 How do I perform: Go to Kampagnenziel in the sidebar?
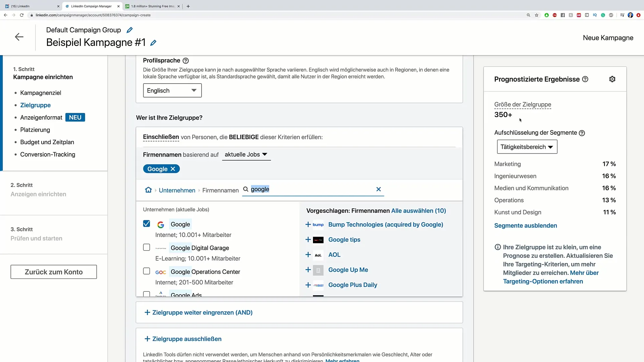tap(41, 93)
